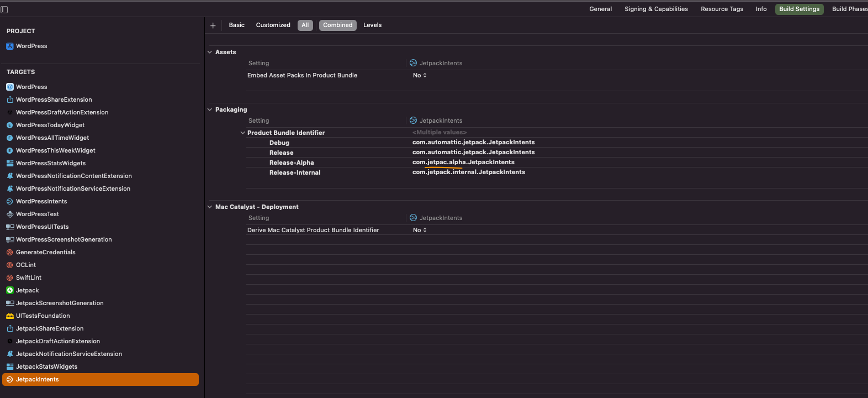The image size is (868, 398).
Task: Open the General tab
Action: (x=601, y=9)
